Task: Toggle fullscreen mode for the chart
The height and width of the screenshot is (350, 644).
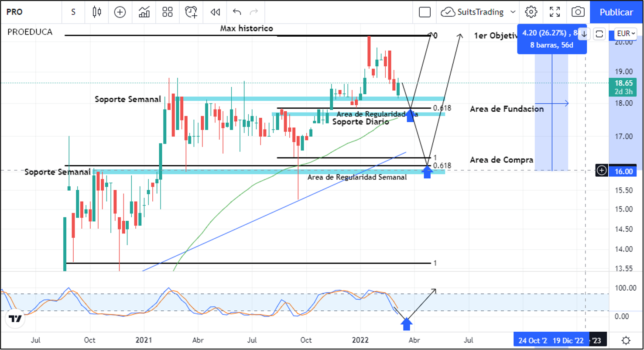Action: [555, 12]
